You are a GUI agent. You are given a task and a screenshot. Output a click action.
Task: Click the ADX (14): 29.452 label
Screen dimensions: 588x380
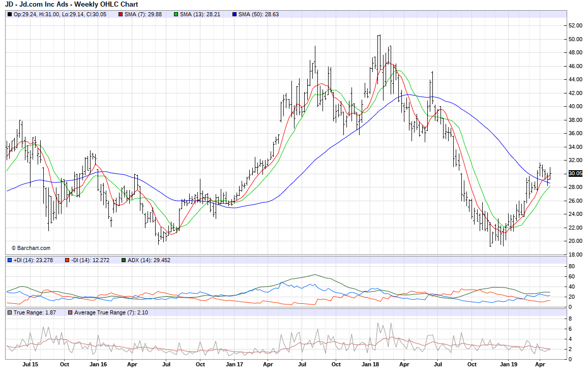coord(149,260)
